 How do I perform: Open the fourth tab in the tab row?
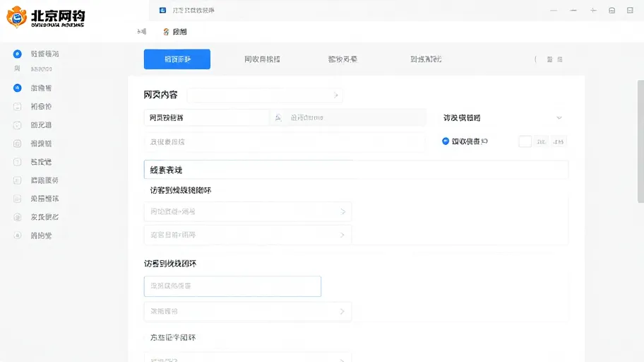tap(426, 59)
